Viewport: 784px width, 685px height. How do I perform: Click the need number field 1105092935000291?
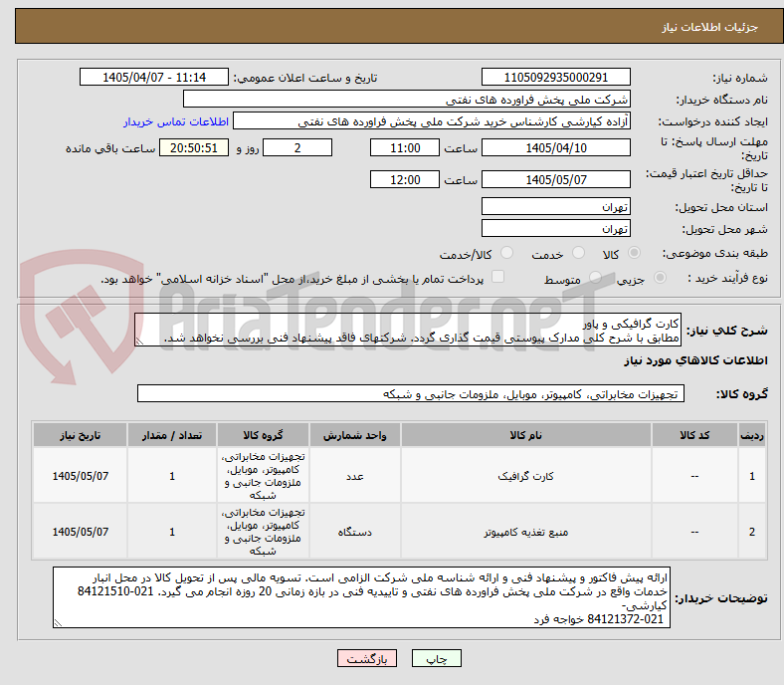pyautogui.click(x=555, y=77)
